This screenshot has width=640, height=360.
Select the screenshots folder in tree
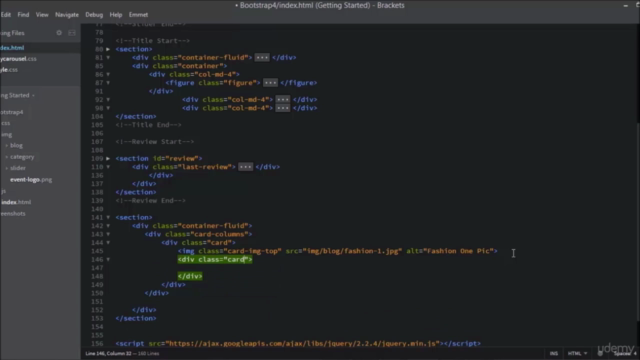(x=13, y=214)
